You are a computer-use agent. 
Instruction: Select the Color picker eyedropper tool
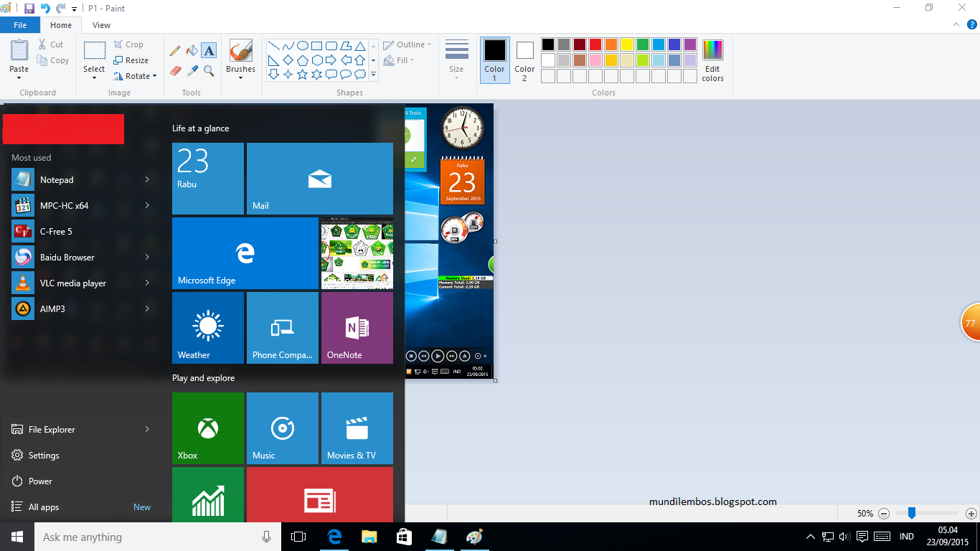pyautogui.click(x=192, y=70)
